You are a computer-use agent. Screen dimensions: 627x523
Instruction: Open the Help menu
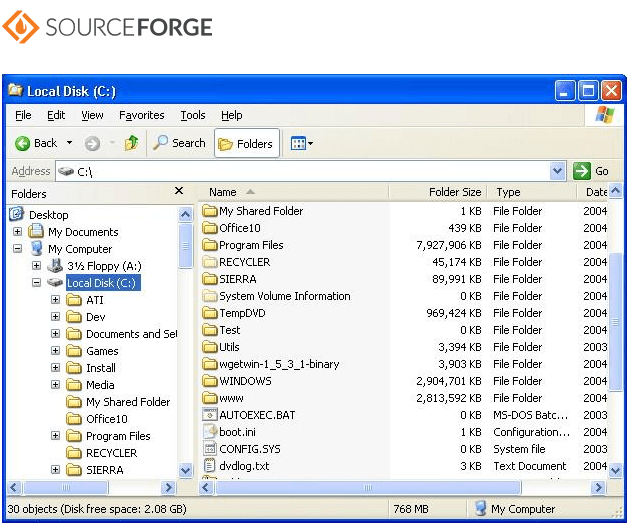[x=232, y=115]
